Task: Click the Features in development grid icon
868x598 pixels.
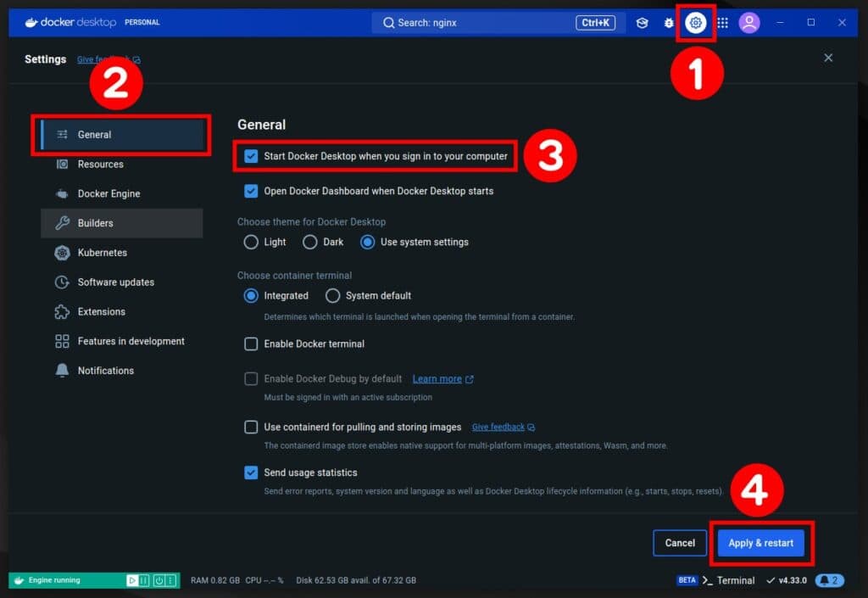Action: point(62,341)
